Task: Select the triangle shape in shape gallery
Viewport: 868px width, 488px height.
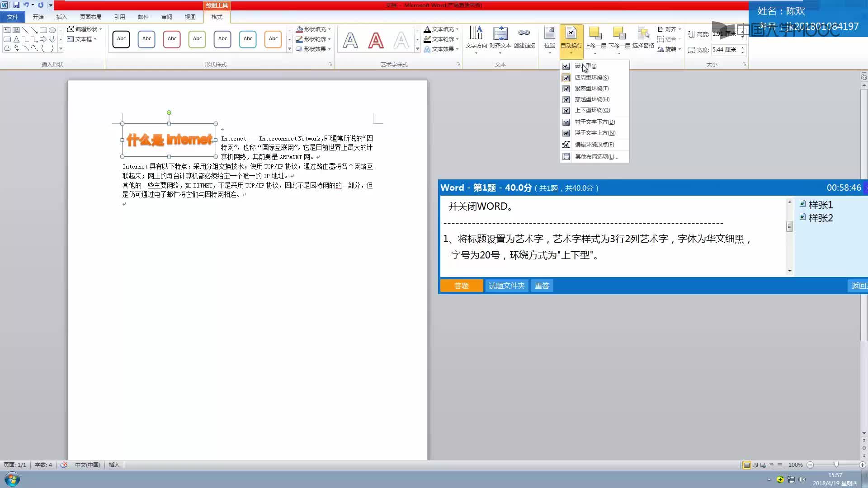Action: (x=16, y=39)
